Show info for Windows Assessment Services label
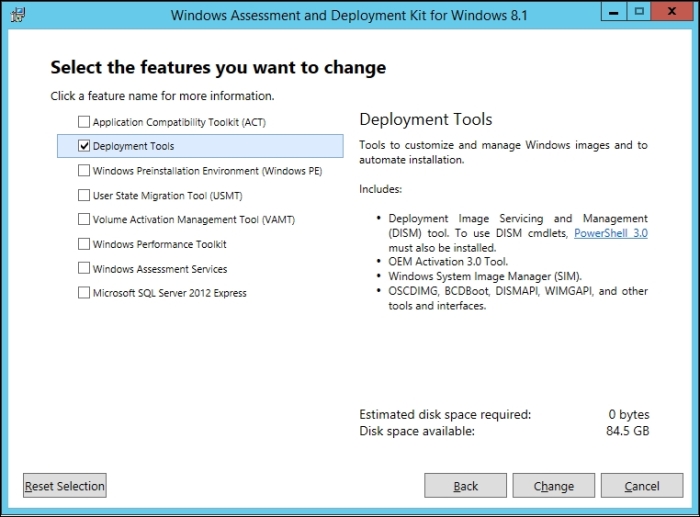The image size is (700, 517). pyautogui.click(x=160, y=269)
